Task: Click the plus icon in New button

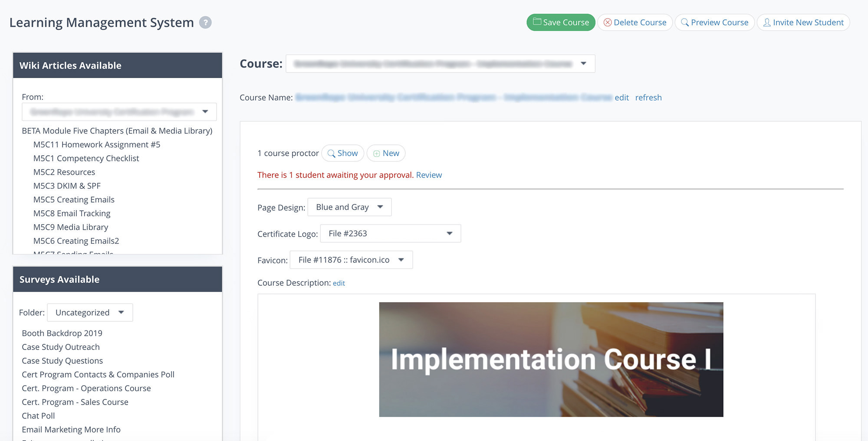Action: coord(376,154)
